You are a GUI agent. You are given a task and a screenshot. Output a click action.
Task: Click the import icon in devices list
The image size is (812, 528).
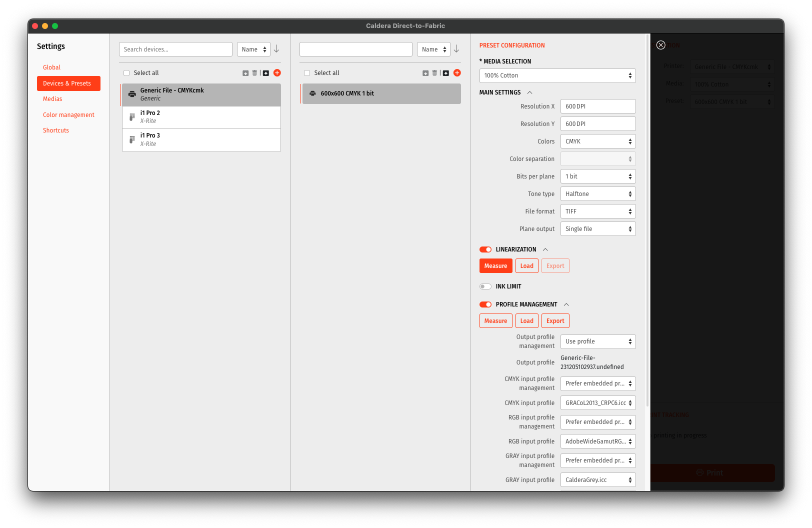point(266,73)
